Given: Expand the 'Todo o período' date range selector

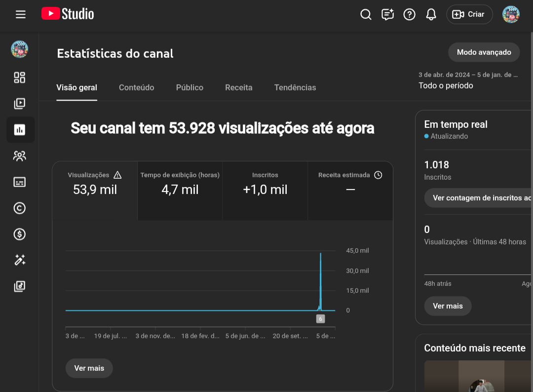Looking at the screenshot, I should (468, 81).
